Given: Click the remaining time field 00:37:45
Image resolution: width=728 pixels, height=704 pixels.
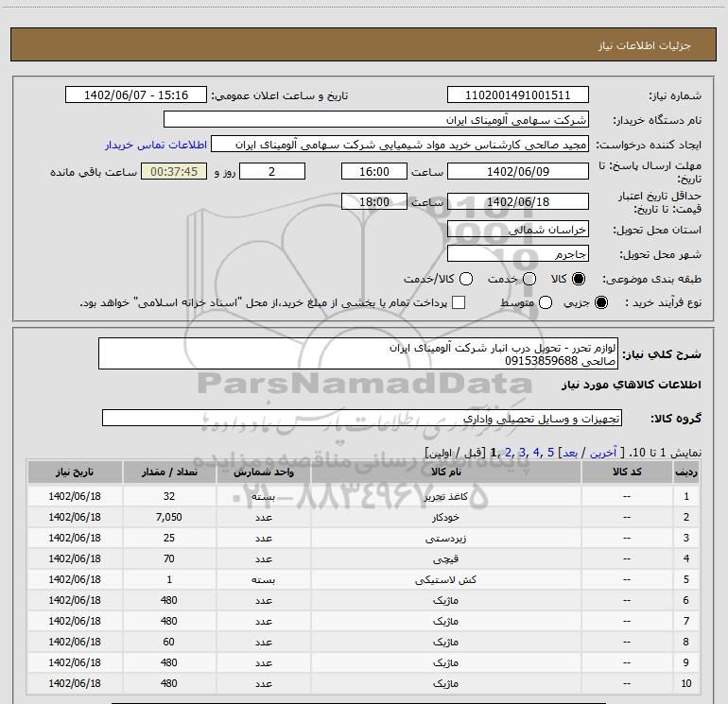Looking at the screenshot, I should (174, 171).
